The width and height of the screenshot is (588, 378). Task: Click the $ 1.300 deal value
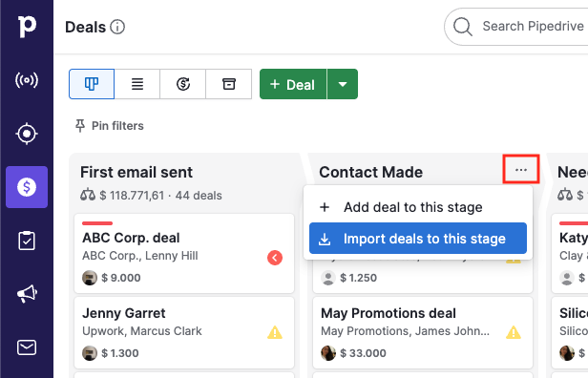120,353
